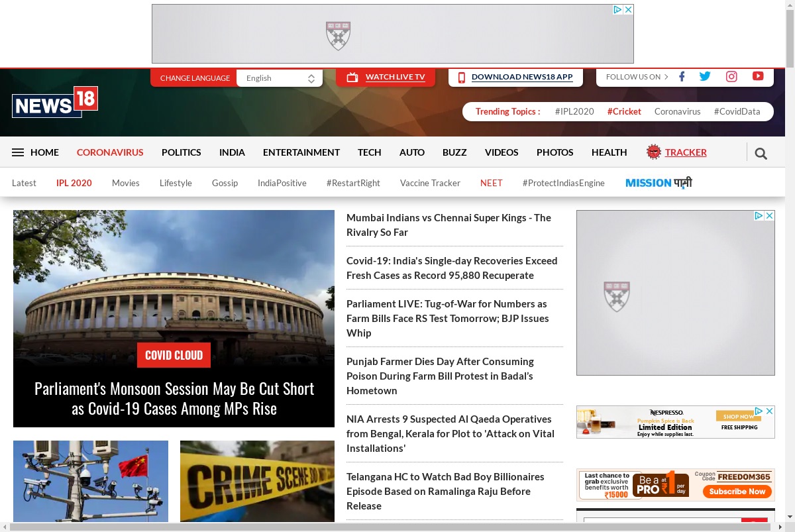795x532 pixels.
Task: Open the YouTube follow icon
Action: tap(758, 76)
